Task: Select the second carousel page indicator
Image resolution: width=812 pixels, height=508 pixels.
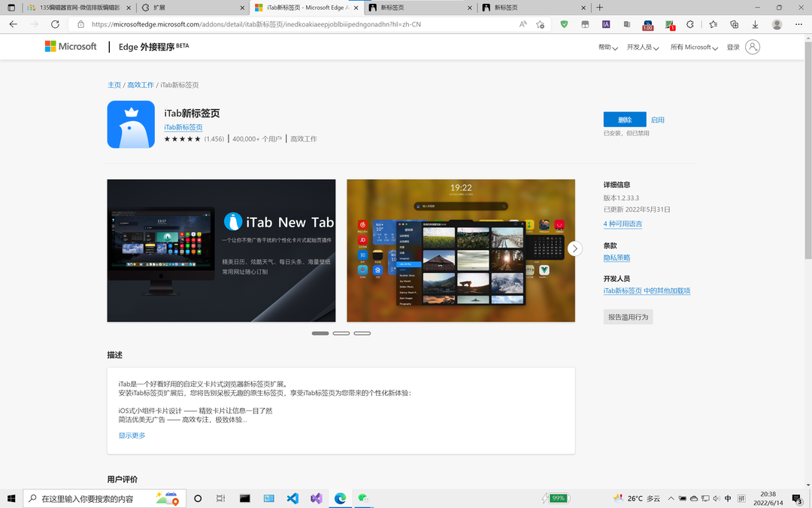Action: (341, 333)
